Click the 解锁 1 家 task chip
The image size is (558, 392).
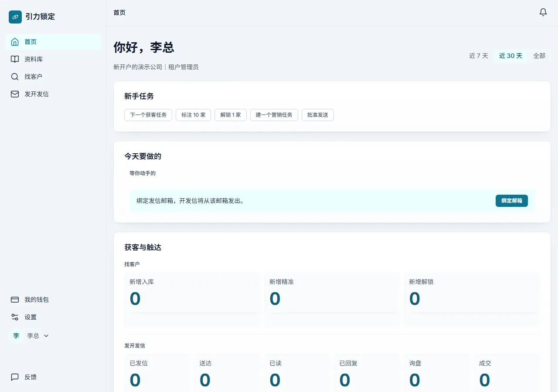coord(231,115)
